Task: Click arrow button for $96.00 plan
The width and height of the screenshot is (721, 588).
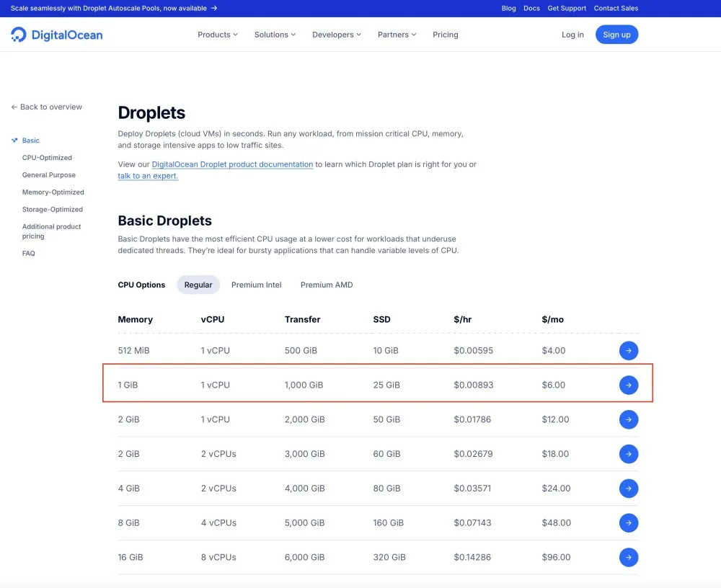Action: (x=628, y=557)
